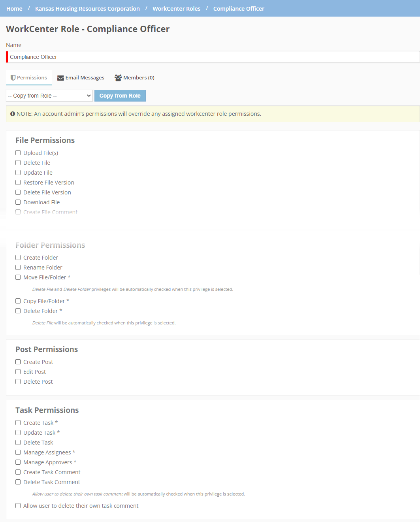Check the Delete File permission
Viewport: 420px width, 522px height.
pos(18,163)
